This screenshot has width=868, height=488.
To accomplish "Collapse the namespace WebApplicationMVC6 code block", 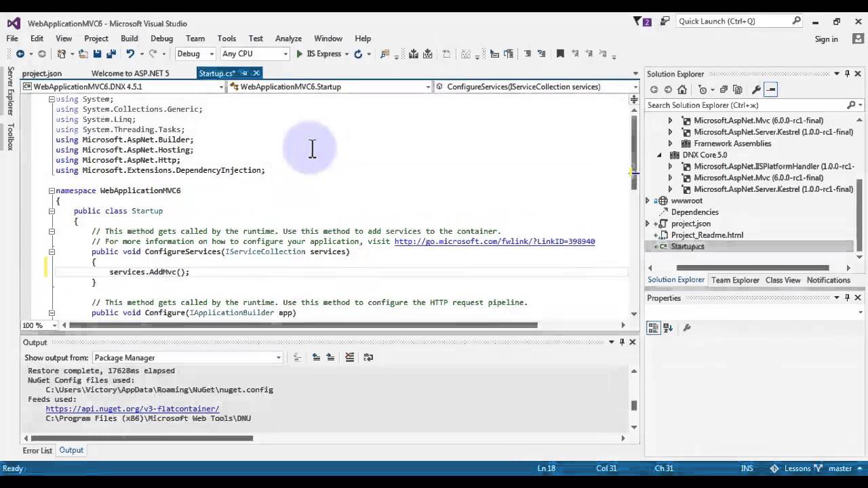I will 52,190.
